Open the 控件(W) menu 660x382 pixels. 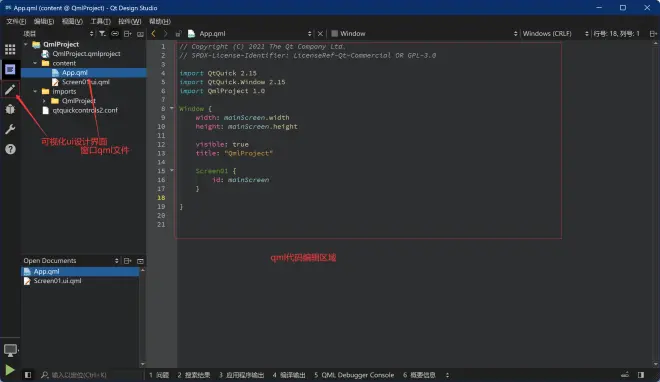[x=130, y=21]
